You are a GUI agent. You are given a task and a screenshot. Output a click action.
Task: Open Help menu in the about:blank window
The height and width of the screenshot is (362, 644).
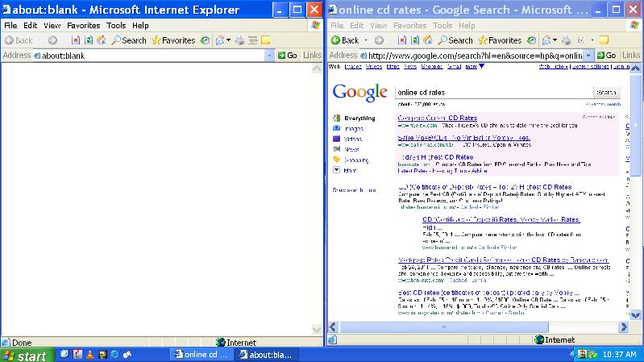(x=140, y=26)
